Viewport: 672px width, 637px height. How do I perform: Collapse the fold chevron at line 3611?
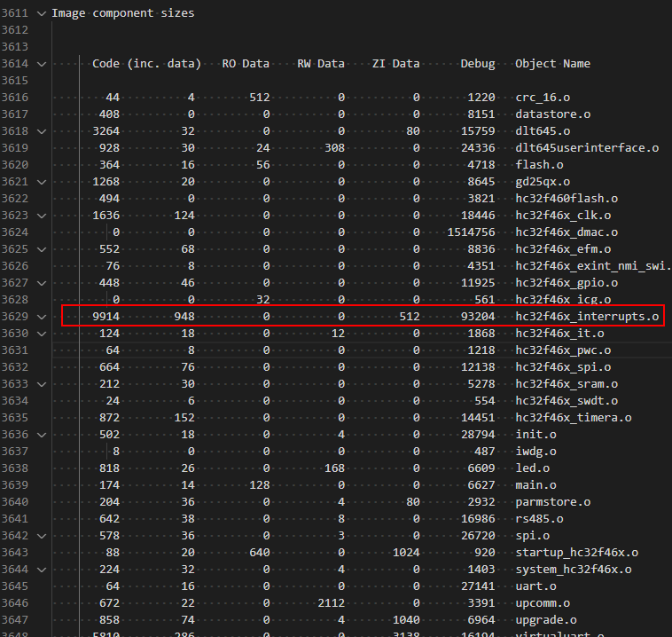42,13
